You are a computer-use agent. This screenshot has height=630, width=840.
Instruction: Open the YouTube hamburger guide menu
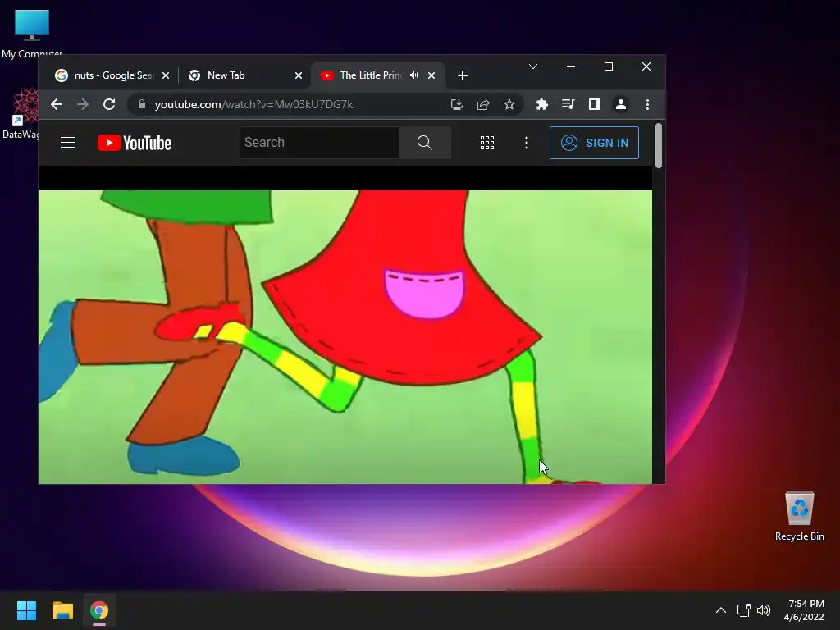tap(68, 143)
